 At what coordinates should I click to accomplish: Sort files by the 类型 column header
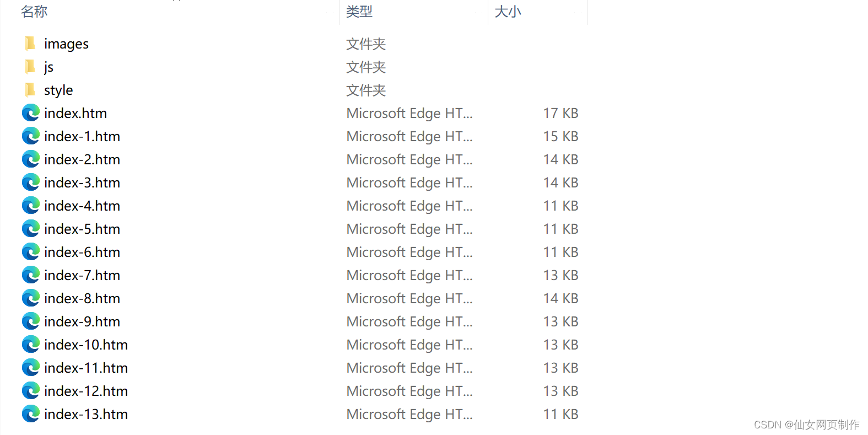(359, 12)
